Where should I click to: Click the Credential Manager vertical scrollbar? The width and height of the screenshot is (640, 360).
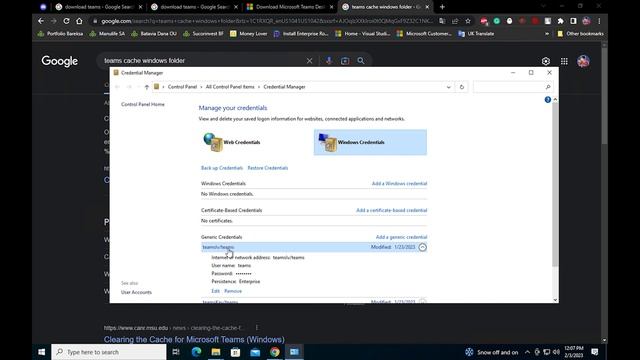tap(555, 184)
